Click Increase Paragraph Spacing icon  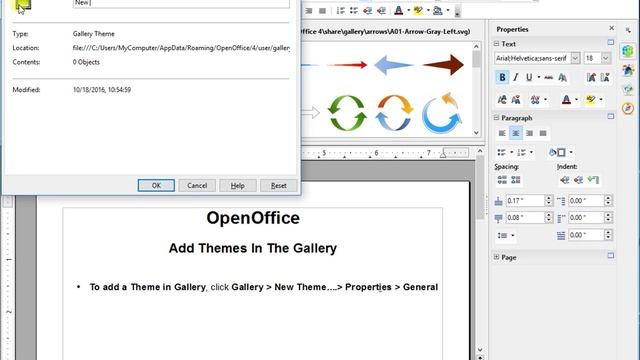(x=502, y=180)
